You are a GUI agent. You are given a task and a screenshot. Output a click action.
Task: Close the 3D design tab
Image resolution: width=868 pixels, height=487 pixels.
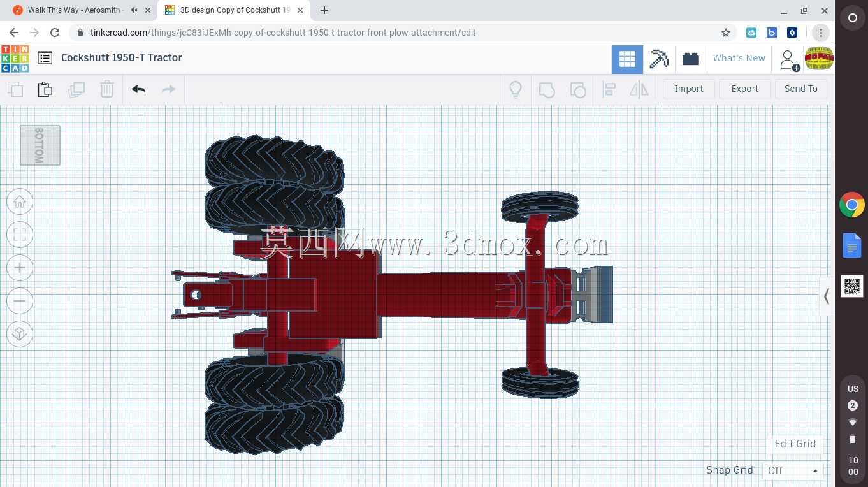pyautogui.click(x=301, y=10)
